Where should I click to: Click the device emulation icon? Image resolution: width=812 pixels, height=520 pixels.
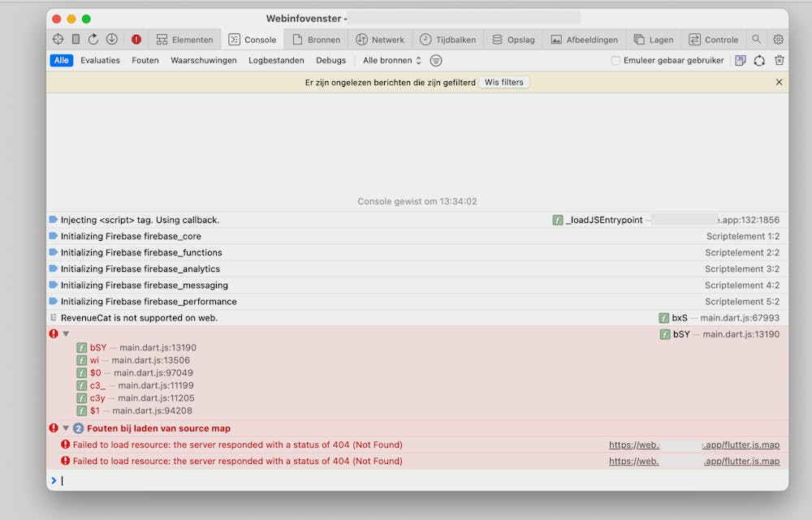point(76,39)
